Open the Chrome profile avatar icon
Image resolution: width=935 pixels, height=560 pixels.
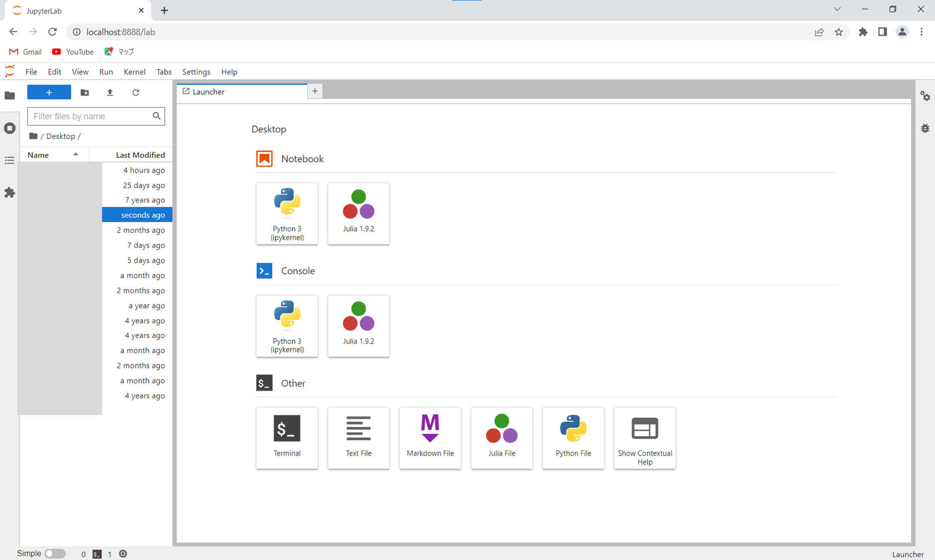tap(902, 32)
